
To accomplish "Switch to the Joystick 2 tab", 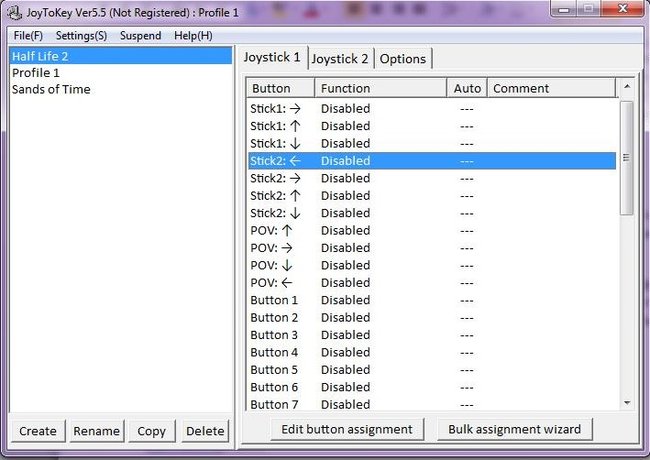I will click(340, 59).
